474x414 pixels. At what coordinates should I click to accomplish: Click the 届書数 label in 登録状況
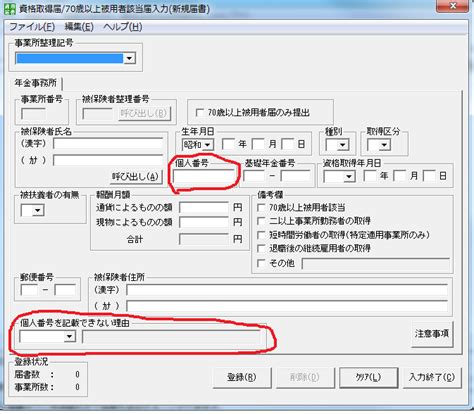[27, 375]
